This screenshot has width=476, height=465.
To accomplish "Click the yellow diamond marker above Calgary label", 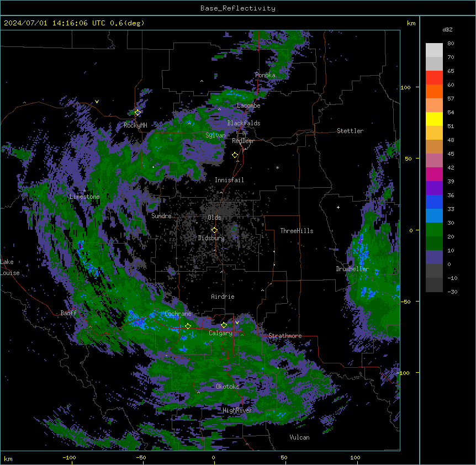I will tap(224, 325).
